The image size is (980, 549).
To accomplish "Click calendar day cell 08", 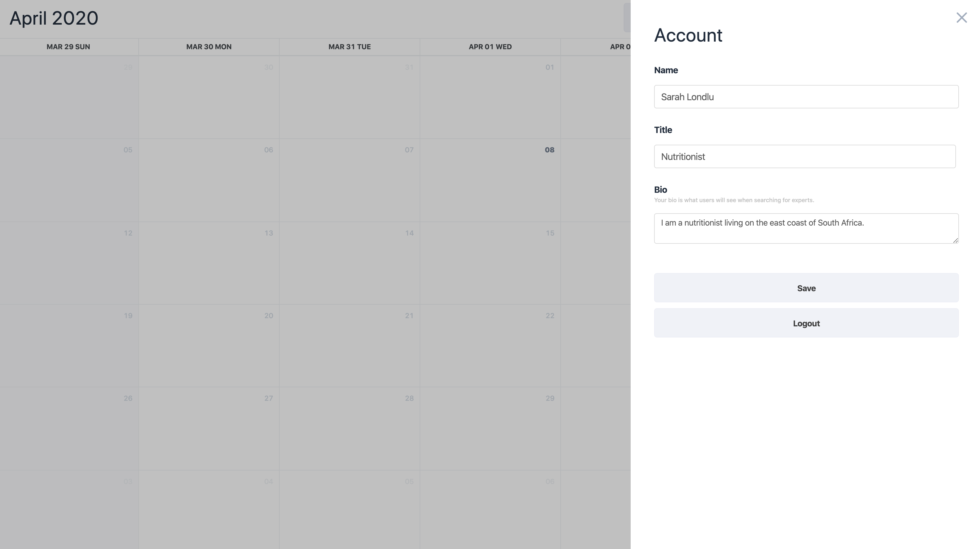I will coord(490,180).
